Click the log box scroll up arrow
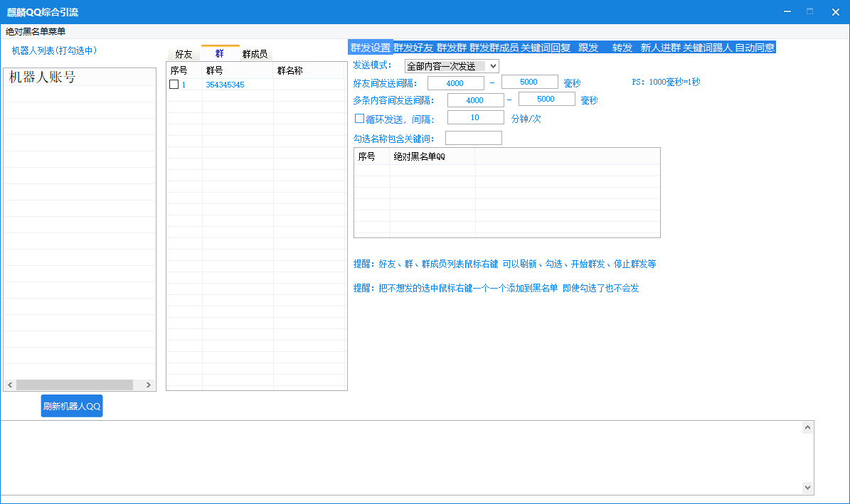Screen dimensions: 850x504 click(808, 428)
